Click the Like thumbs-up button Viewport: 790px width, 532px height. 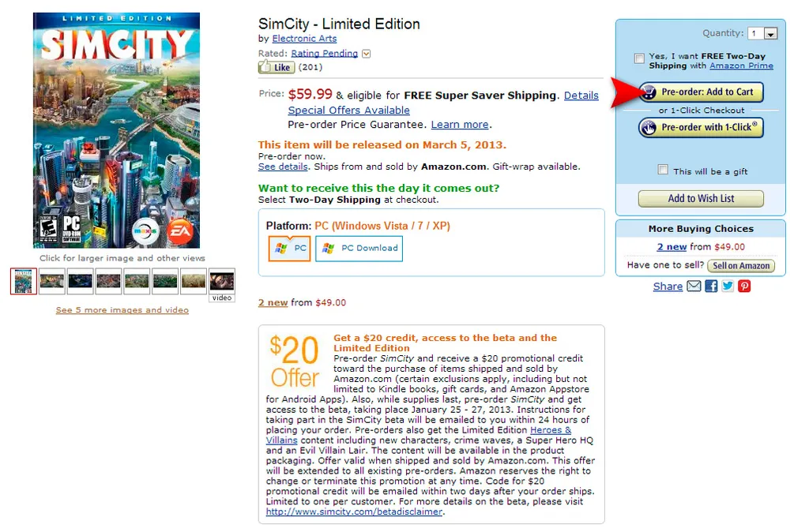(276, 68)
